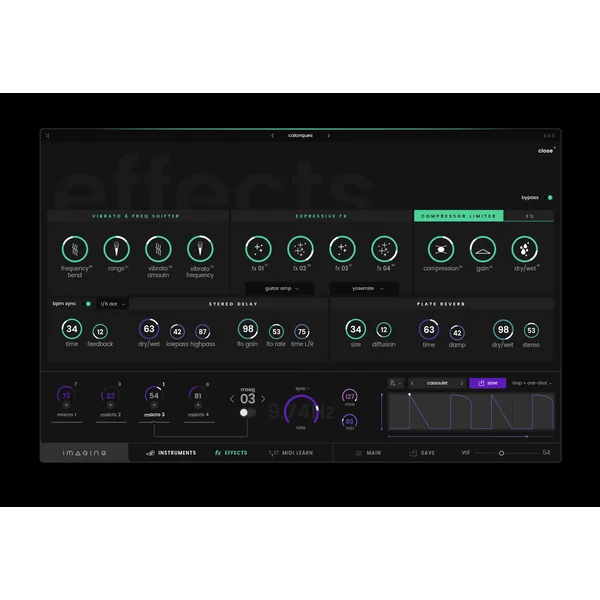Viewport: 600px width, 600px height.
Task: Open the guitar amp dropdown
Action: click(x=280, y=289)
